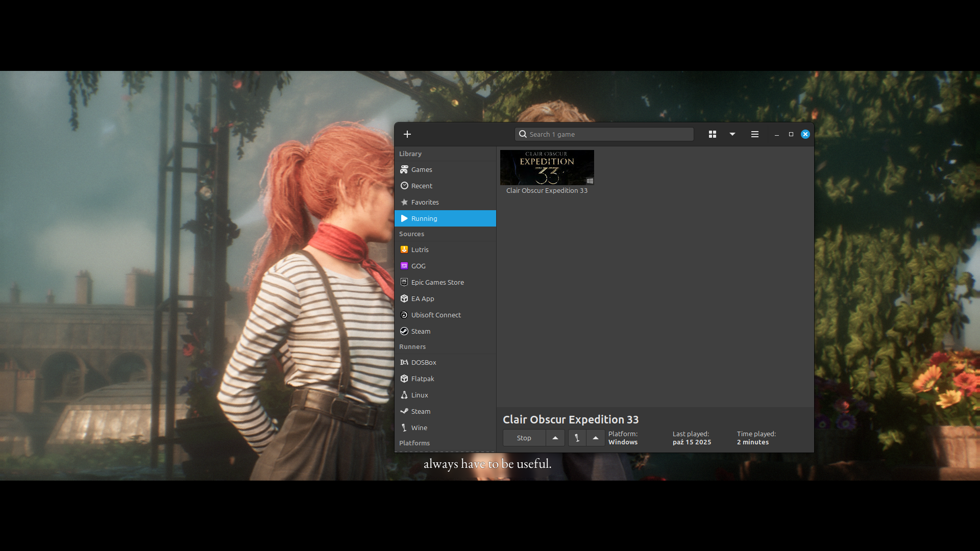Click the plus icon to add a game
The image size is (980, 551).
[x=407, y=134]
